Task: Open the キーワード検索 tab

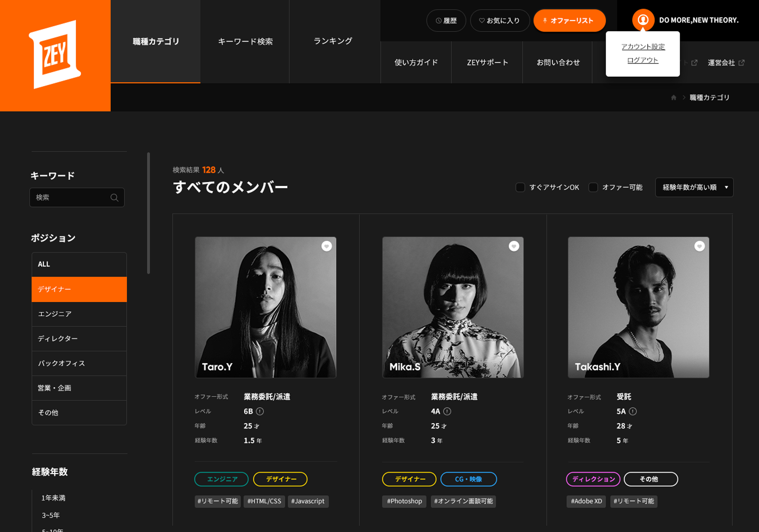Action: click(x=245, y=41)
